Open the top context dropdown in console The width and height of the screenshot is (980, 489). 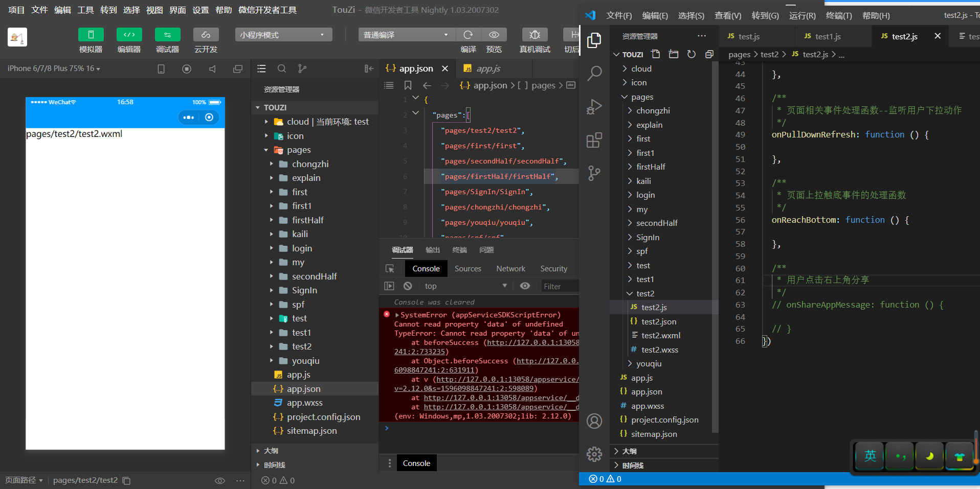[x=466, y=286]
